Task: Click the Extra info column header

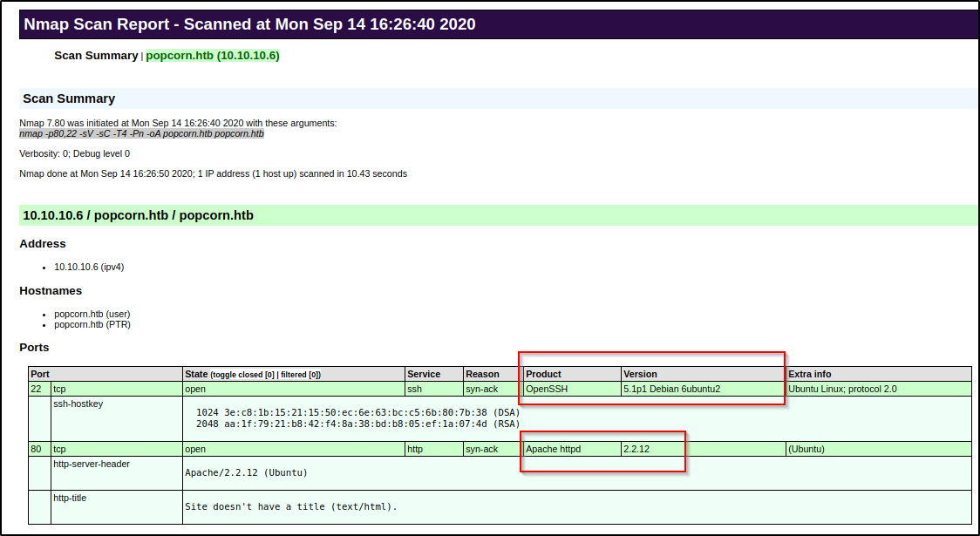Action: pyautogui.click(x=879, y=374)
